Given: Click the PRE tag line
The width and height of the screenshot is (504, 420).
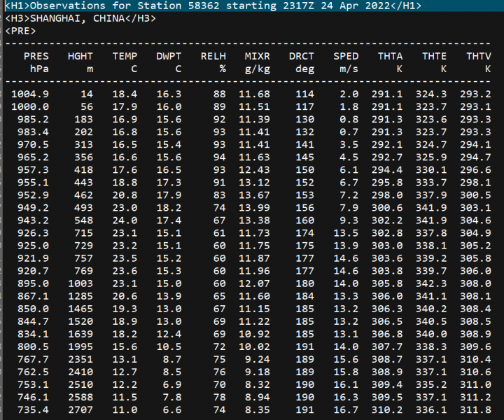Looking at the screenshot, I should [x=20, y=31].
